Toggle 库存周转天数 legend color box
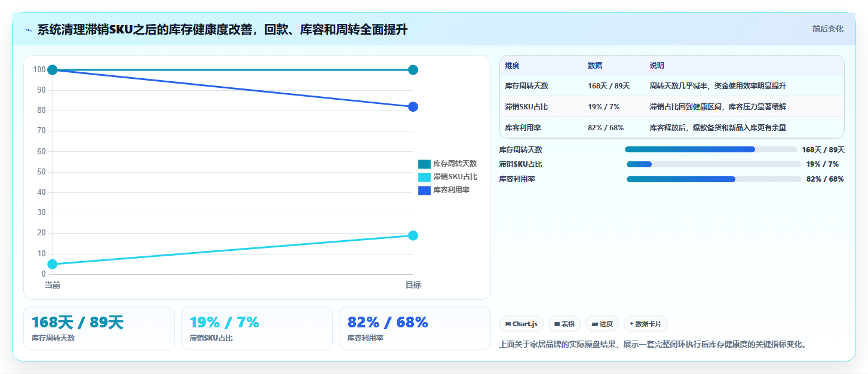The height and width of the screenshot is (374, 868). point(424,164)
